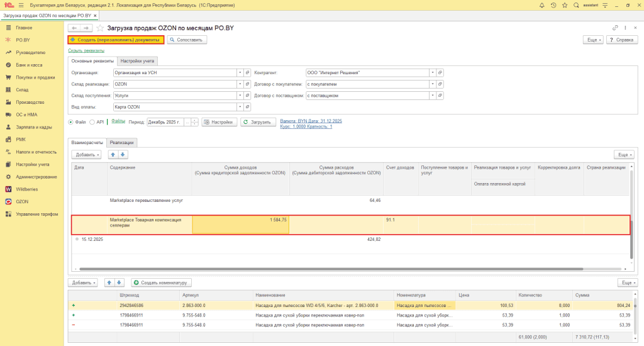Open notifications bell in title bar
The image size is (644, 346).
click(x=541, y=5)
